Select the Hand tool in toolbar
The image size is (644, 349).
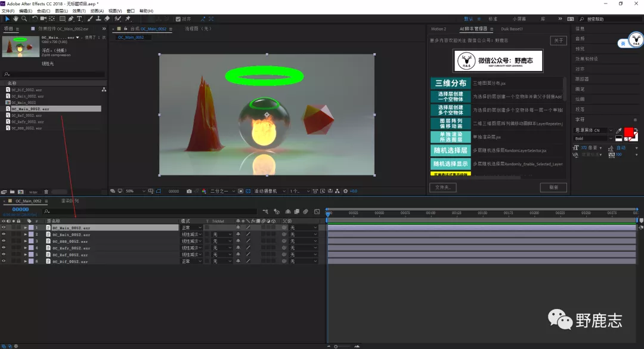16,19
